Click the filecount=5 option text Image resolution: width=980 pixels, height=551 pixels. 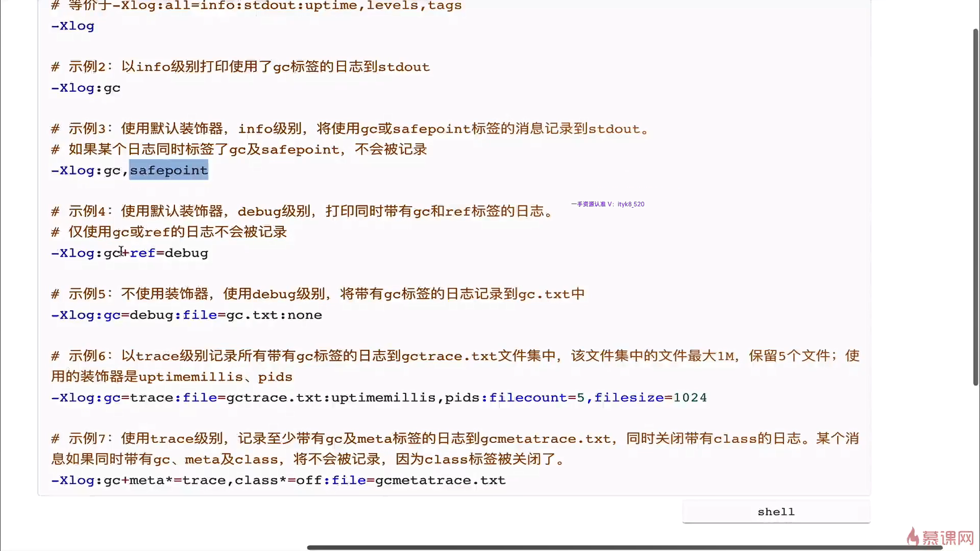tap(536, 397)
